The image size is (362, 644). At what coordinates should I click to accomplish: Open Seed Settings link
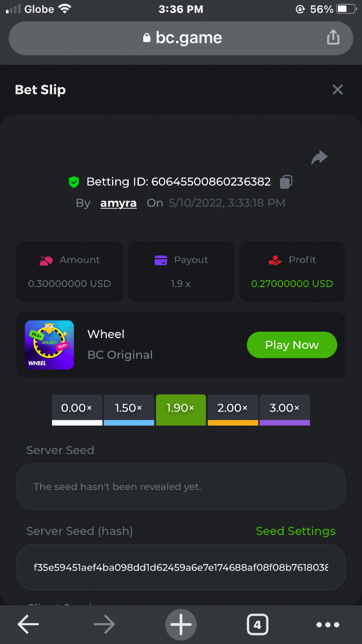(x=295, y=531)
